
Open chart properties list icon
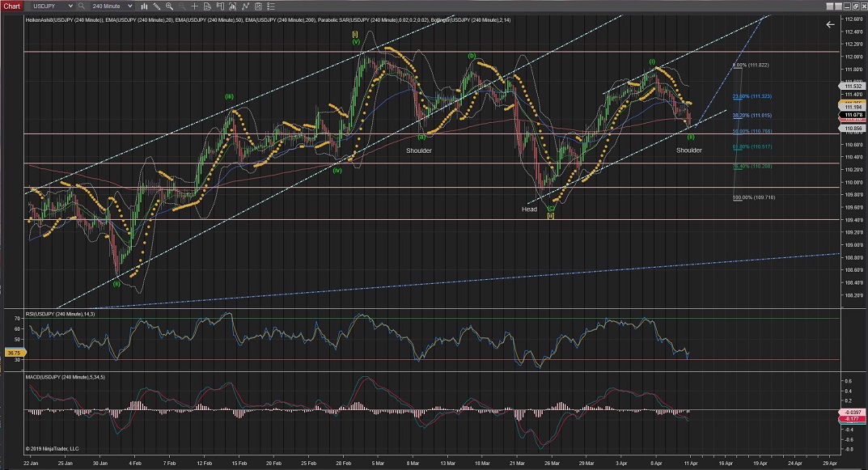(271, 6)
